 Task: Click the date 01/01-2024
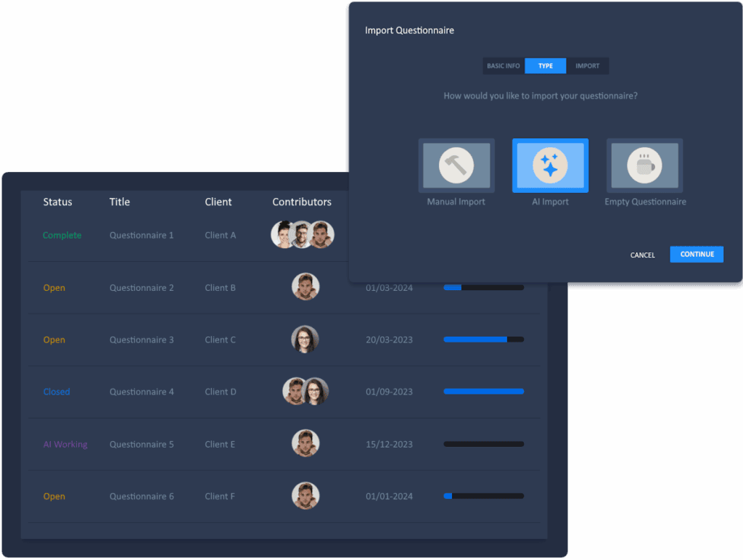point(389,496)
